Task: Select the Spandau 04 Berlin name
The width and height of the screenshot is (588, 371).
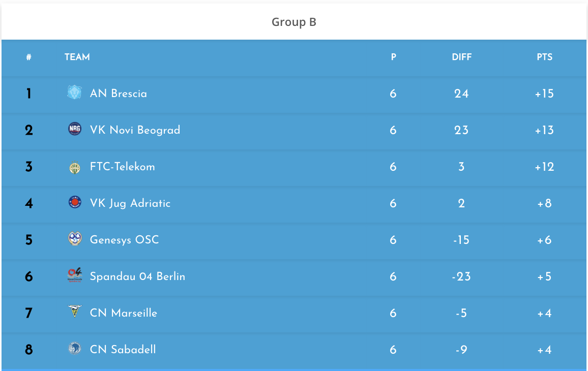Action: click(138, 276)
